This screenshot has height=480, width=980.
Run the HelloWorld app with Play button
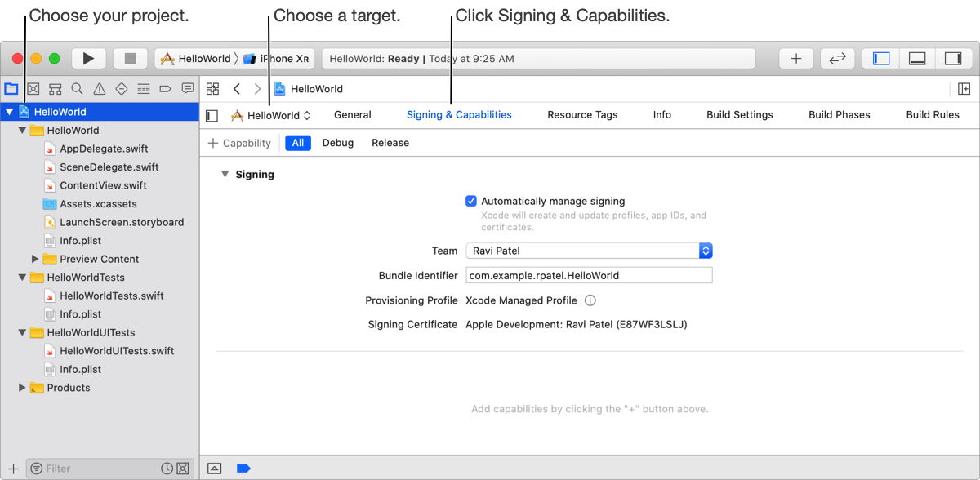89,58
